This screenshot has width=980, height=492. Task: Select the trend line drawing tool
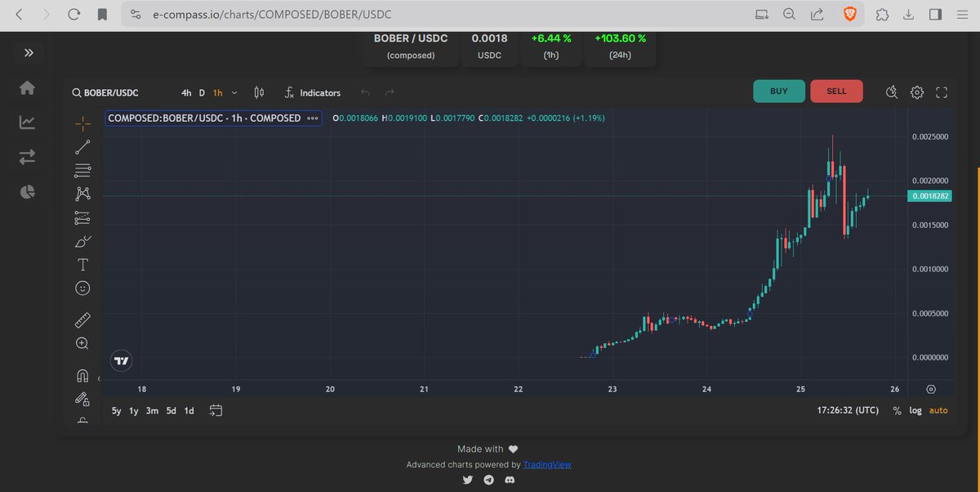[82, 146]
